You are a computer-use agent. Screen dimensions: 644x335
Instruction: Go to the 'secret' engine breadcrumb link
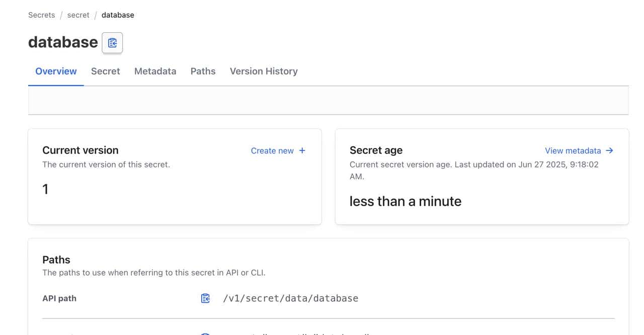78,15
